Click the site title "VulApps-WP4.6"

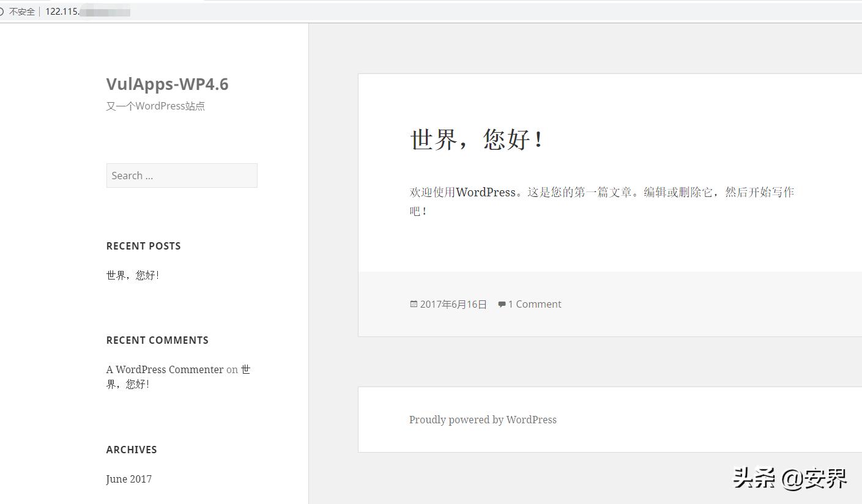tap(168, 84)
